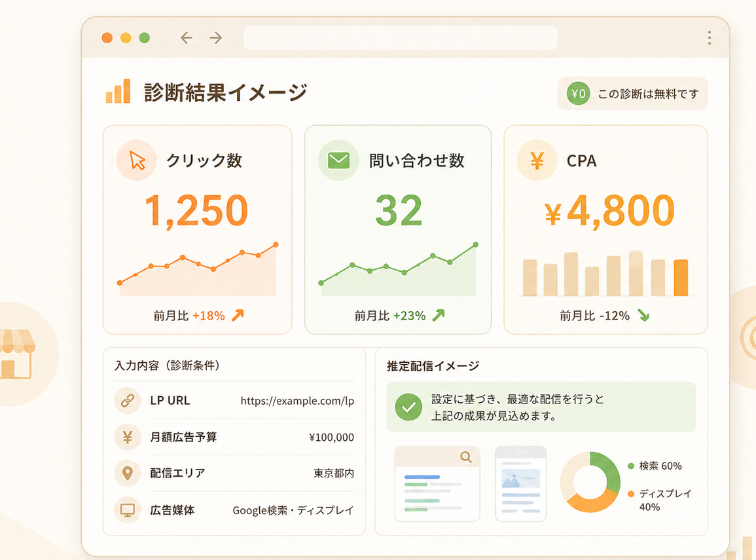Click the monitor icon beside 広告媒体
756x560 pixels.
(x=127, y=510)
